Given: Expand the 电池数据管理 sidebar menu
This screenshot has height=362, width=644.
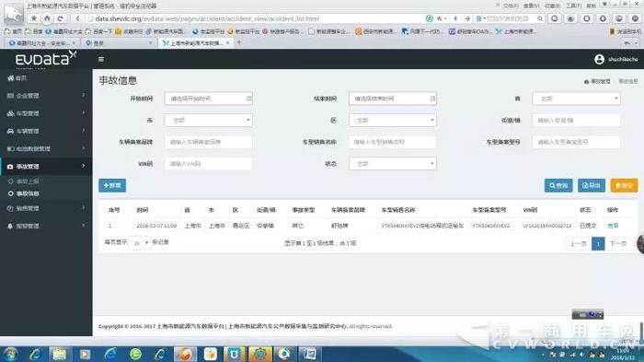Looking at the screenshot, I should coord(46,148).
